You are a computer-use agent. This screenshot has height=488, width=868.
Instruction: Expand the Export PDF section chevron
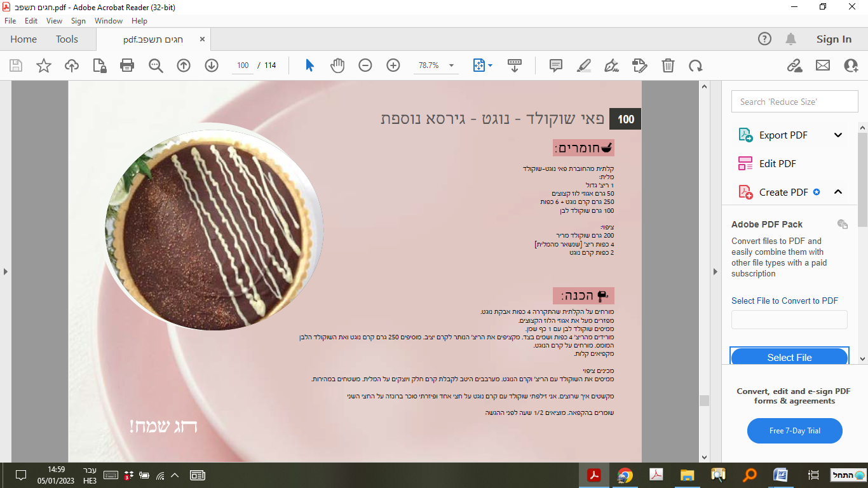coord(838,135)
